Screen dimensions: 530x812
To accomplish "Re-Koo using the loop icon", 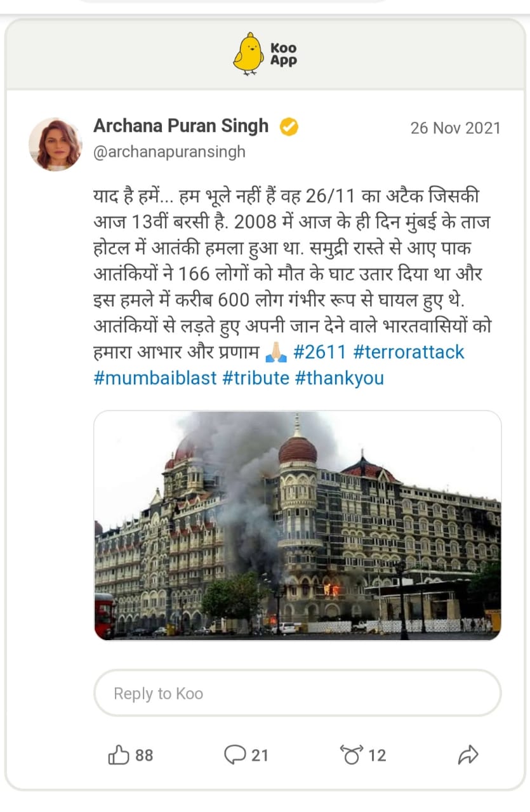I will point(351,755).
